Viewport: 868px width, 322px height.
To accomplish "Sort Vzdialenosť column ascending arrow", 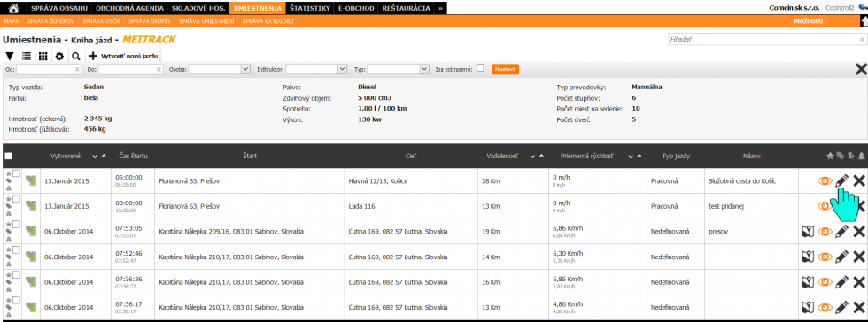I will (541, 157).
